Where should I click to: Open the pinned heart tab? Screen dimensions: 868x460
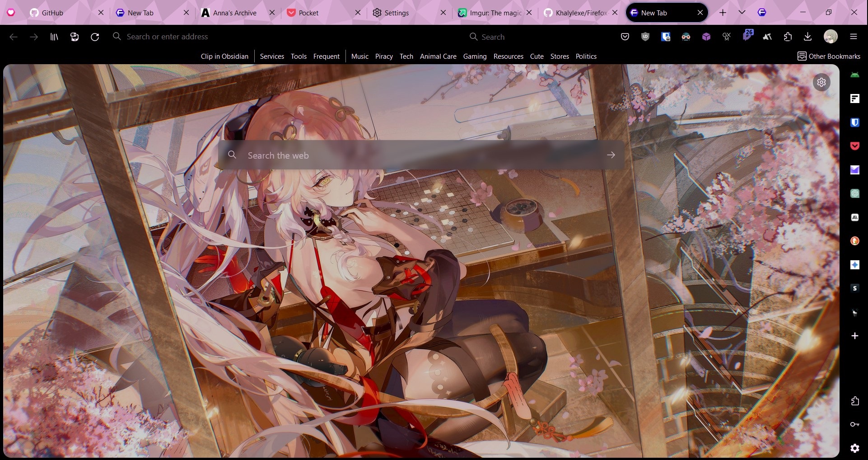pos(11,13)
